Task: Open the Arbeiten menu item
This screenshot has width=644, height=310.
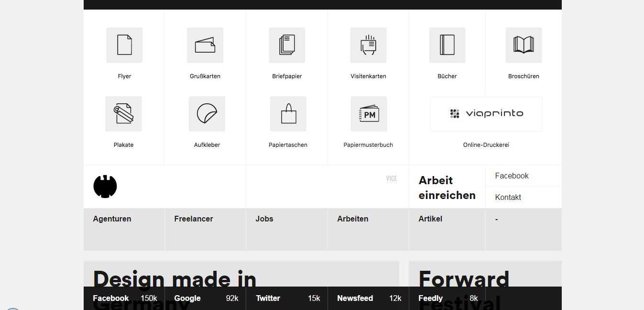Action: point(352,219)
